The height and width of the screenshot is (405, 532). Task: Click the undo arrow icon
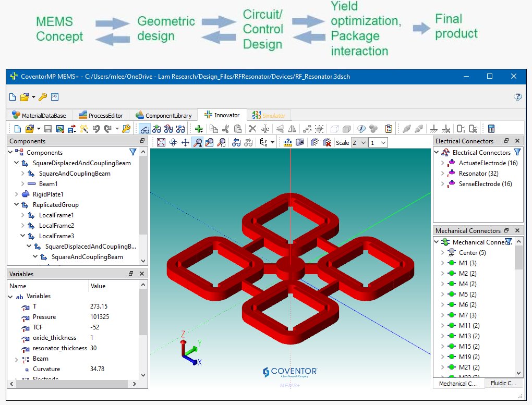[x=96, y=129]
